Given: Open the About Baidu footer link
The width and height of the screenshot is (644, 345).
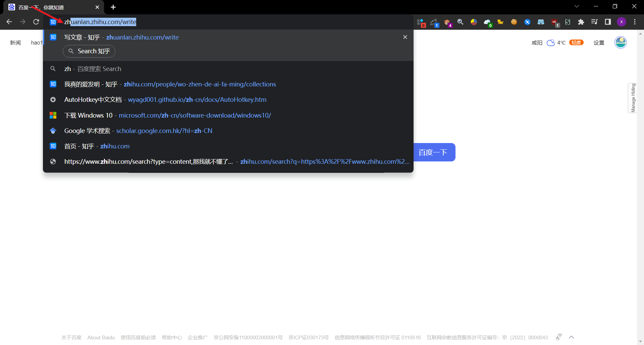Looking at the screenshot, I should coord(101,337).
